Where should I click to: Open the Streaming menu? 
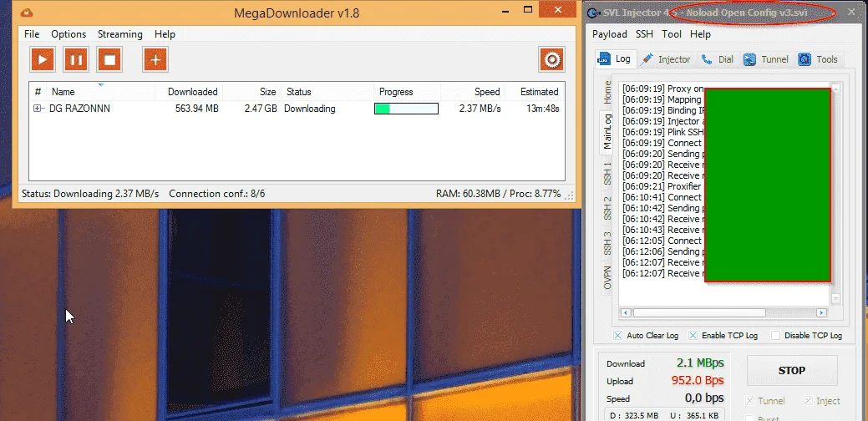click(120, 34)
